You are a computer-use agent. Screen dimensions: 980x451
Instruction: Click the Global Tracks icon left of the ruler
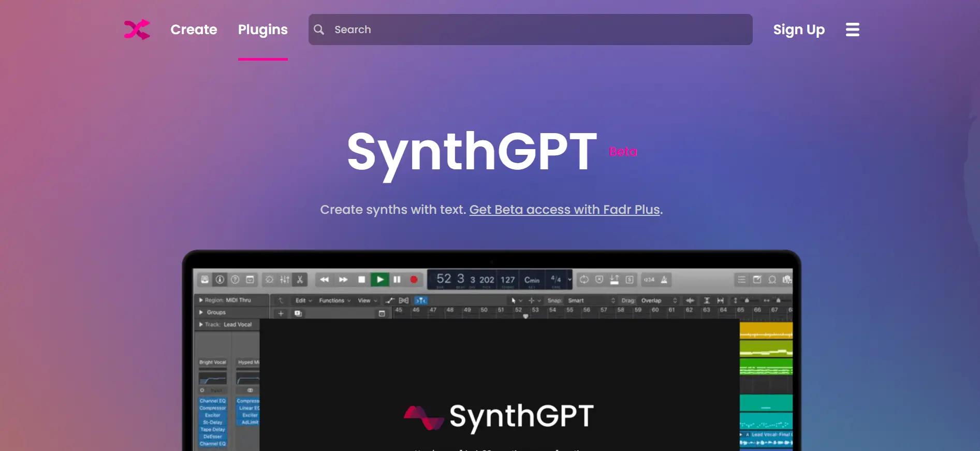pyautogui.click(x=382, y=313)
